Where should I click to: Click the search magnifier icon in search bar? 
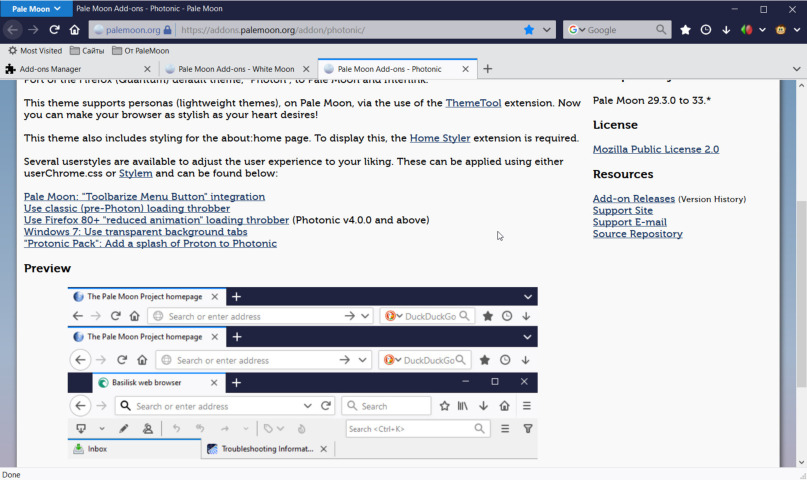coord(661,30)
